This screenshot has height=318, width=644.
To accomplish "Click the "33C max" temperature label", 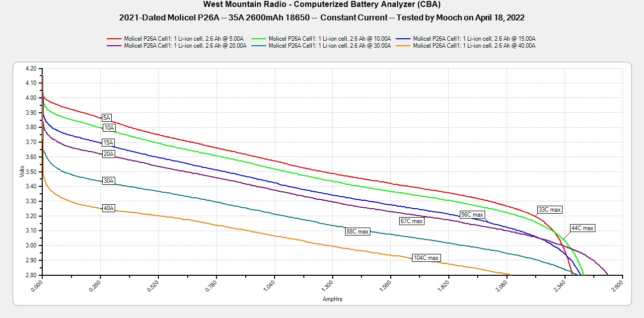I will pyautogui.click(x=550, y=210).
